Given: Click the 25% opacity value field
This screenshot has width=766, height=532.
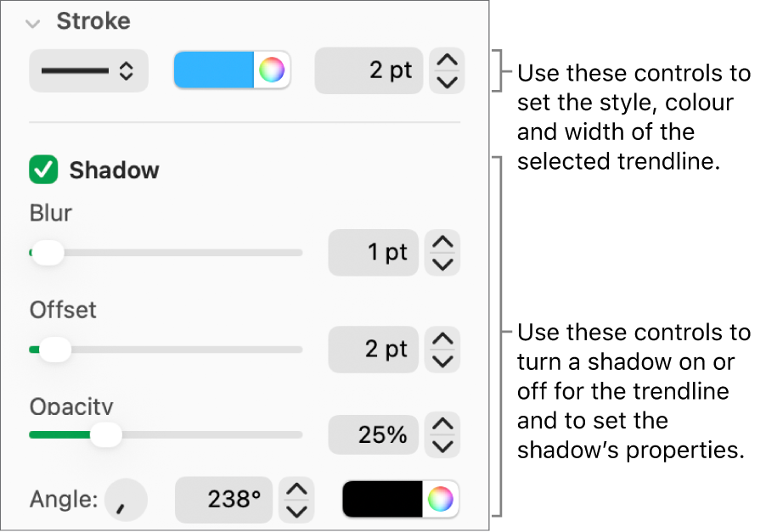Looking at the screenshot, I should [x=374, y=434].
